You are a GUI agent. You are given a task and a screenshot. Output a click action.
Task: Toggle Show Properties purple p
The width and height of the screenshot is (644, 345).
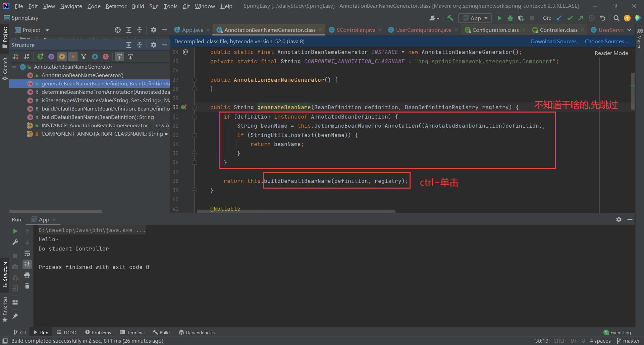pos(51,57)
